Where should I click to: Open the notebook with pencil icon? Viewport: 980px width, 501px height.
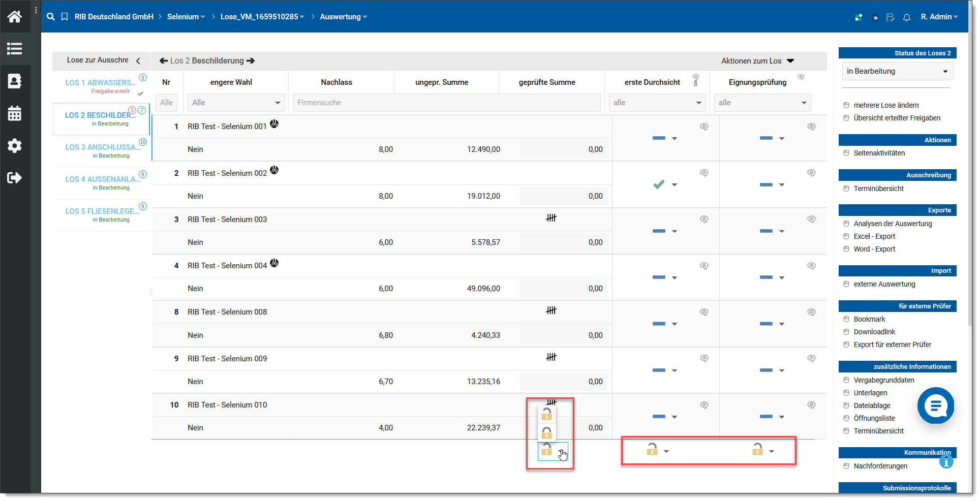[891, 17]
